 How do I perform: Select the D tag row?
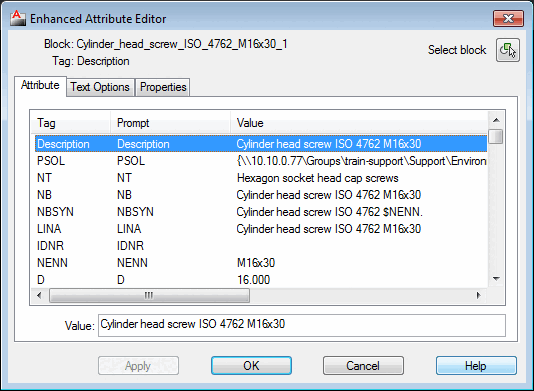pyautogui.click(x=261, y=280)
